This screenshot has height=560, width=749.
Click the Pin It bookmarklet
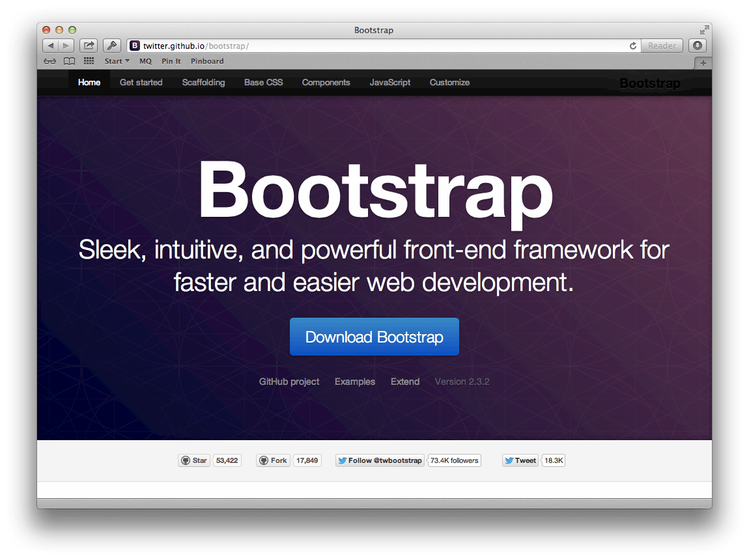tap(171, 61)
